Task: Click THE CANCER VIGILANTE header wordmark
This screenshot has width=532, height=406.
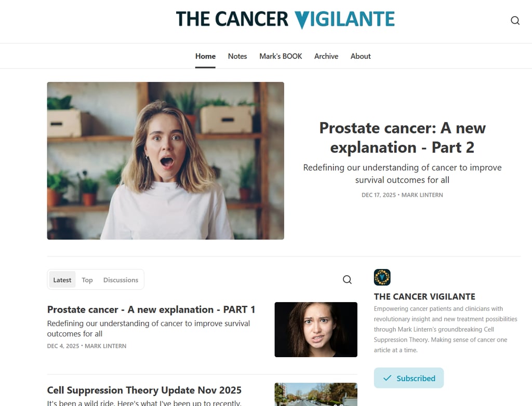Action: click(285, 19)
